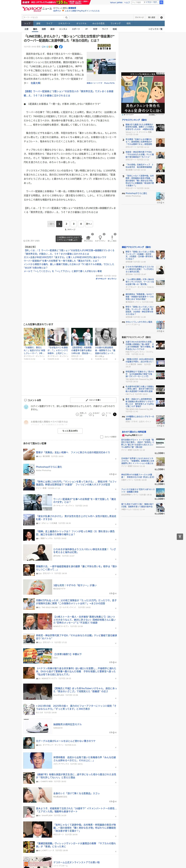
Task: Go to page 2 of article
Action: (x=66, y=224)
